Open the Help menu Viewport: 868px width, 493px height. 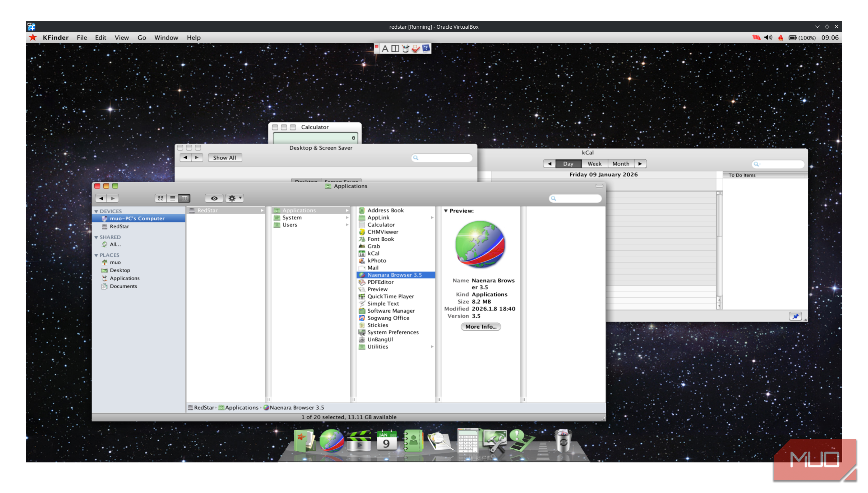pyautogui.click(x=193, y=38)
